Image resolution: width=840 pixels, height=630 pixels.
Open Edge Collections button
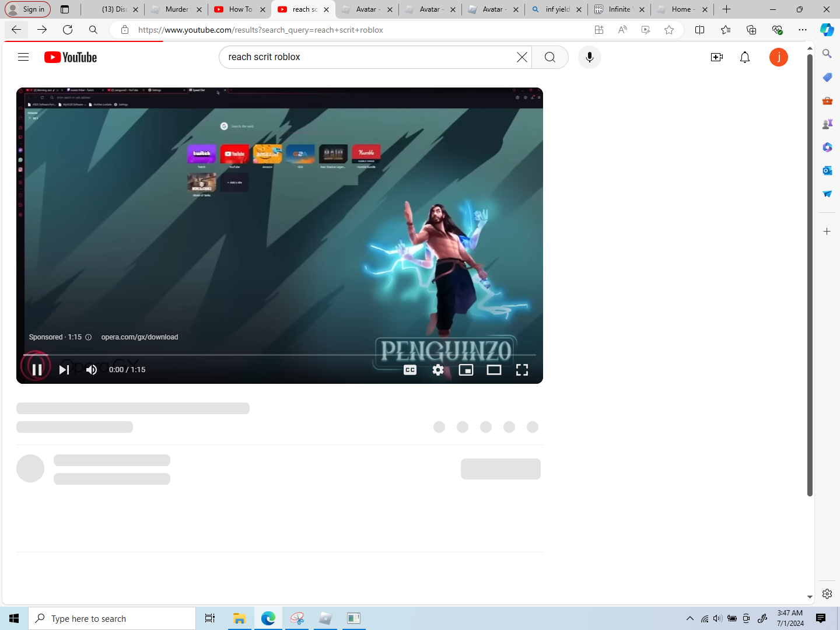751,30
